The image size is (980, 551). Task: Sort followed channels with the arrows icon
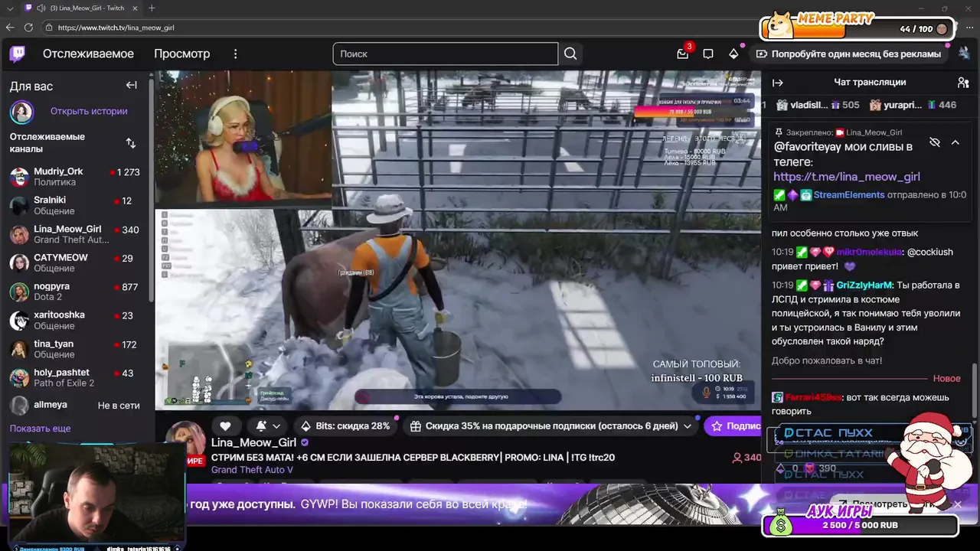[x=130, y=142]
